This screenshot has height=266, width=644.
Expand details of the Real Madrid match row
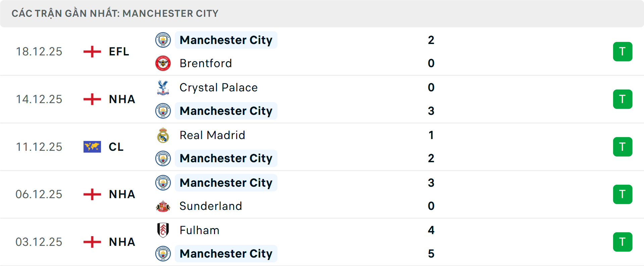tap(322, 147)
